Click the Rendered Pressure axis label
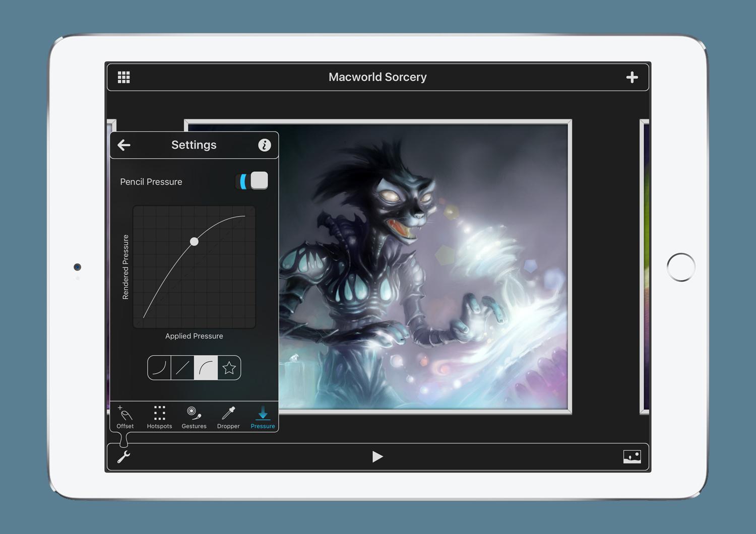 tap(126, 267)
